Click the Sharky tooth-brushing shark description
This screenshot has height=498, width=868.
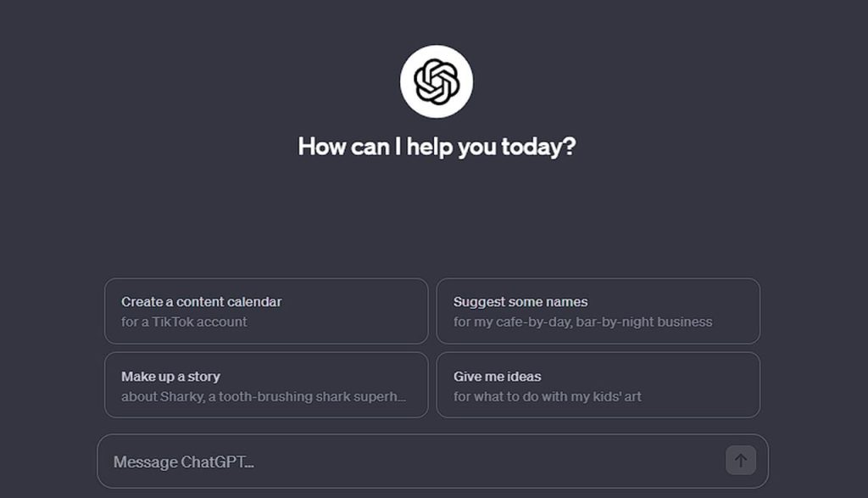263,397
